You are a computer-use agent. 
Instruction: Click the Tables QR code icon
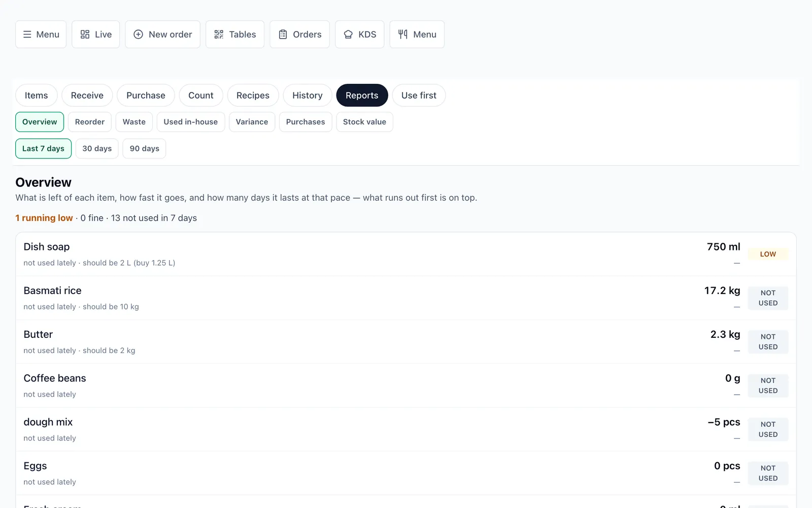pos(219,35)
